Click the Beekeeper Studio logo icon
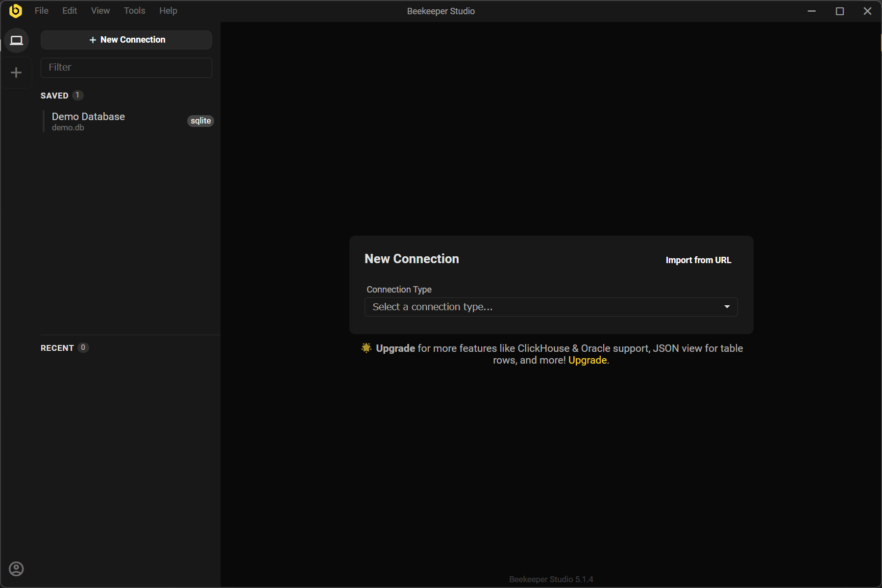Image resolution: width=882 pixels, height=588 pixels. 16,11
